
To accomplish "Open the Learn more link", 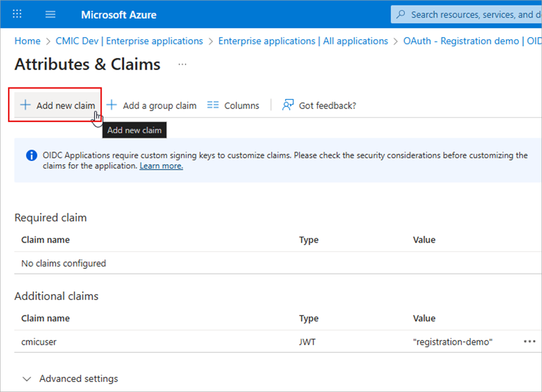I will tap(161, 165).
